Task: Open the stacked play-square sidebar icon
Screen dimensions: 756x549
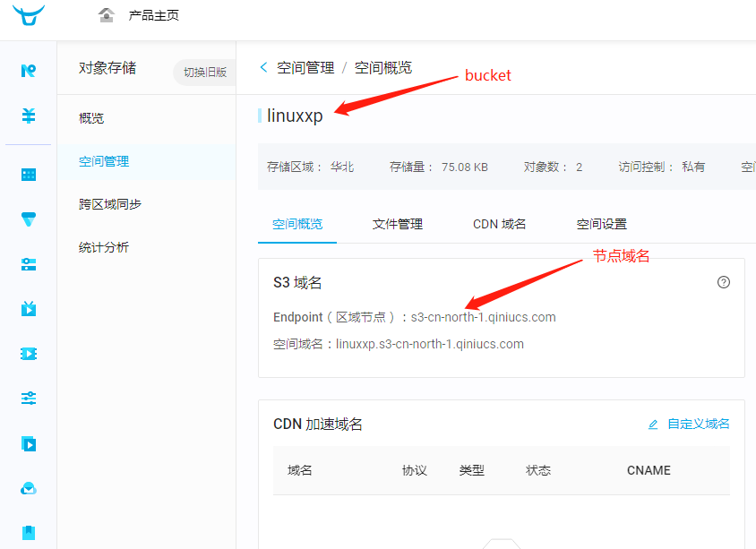Action: (29, 443)
